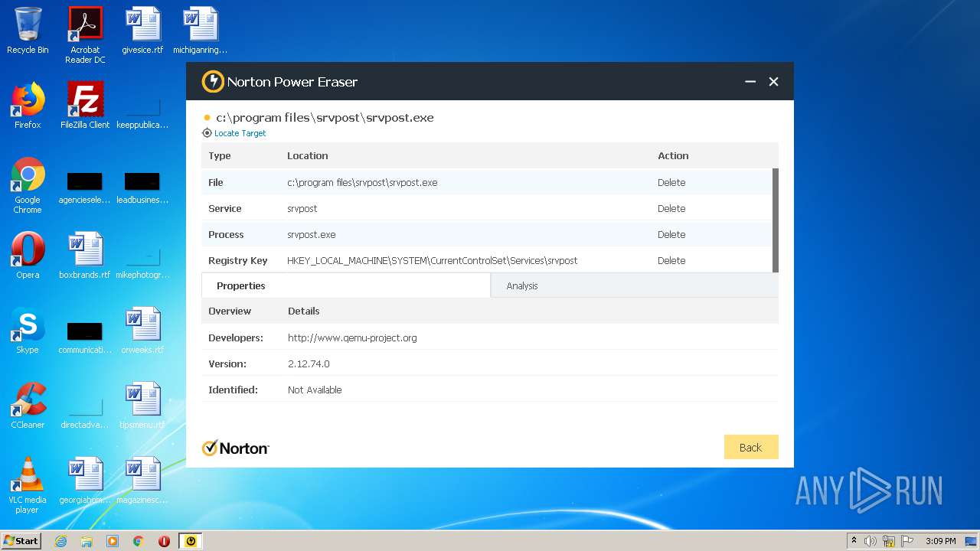Select the leadbusines desktop file
This screenshot has height=551, width=980.
tap(142, 188)
